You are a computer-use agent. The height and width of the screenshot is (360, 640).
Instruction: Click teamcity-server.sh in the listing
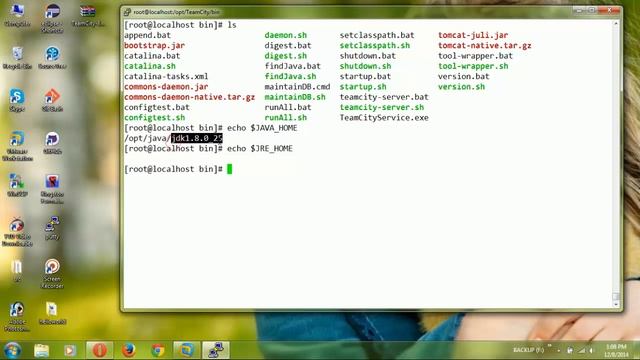[x=382, y=107]
